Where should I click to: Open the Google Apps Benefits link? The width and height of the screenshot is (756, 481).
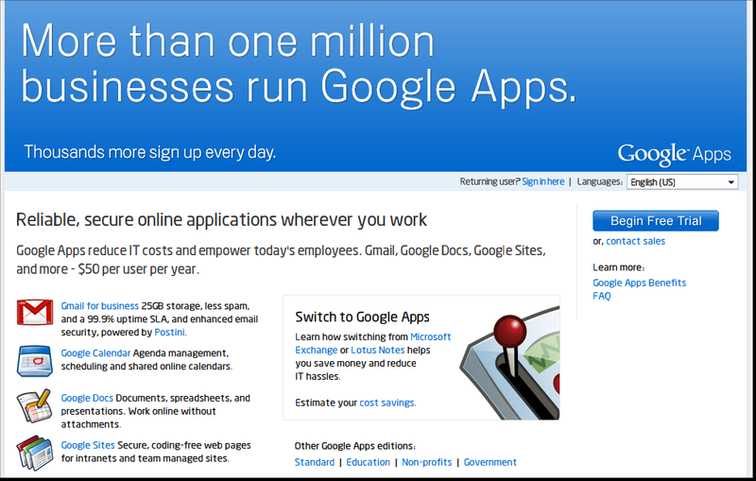[x=639, y=283]
